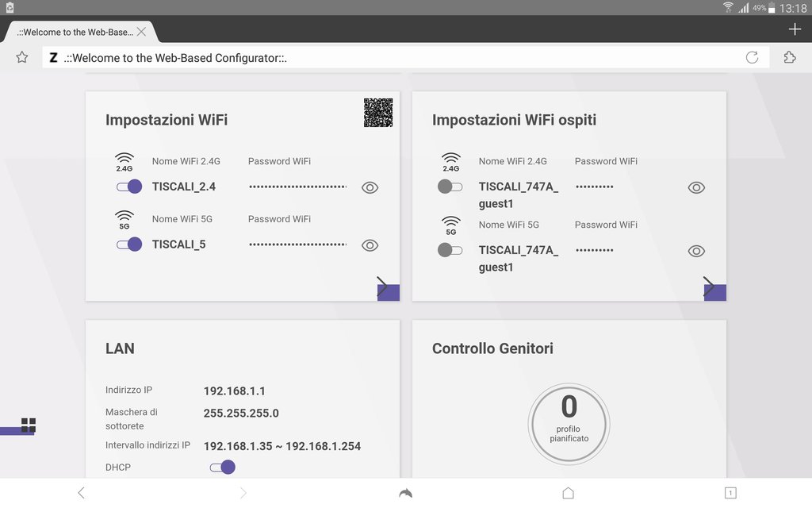This screenshot has height=508, width=812.
Task: Click the Controllo Genitori heading
Action: (492, 348)
